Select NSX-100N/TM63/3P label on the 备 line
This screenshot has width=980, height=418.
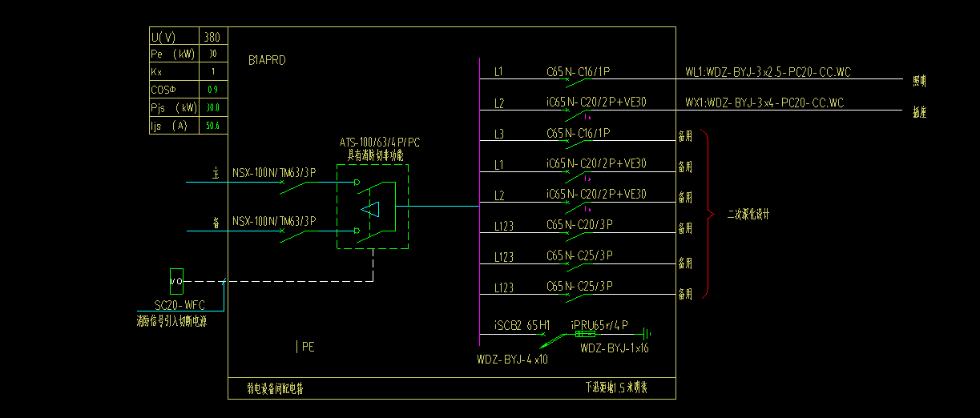pos(274,221)
